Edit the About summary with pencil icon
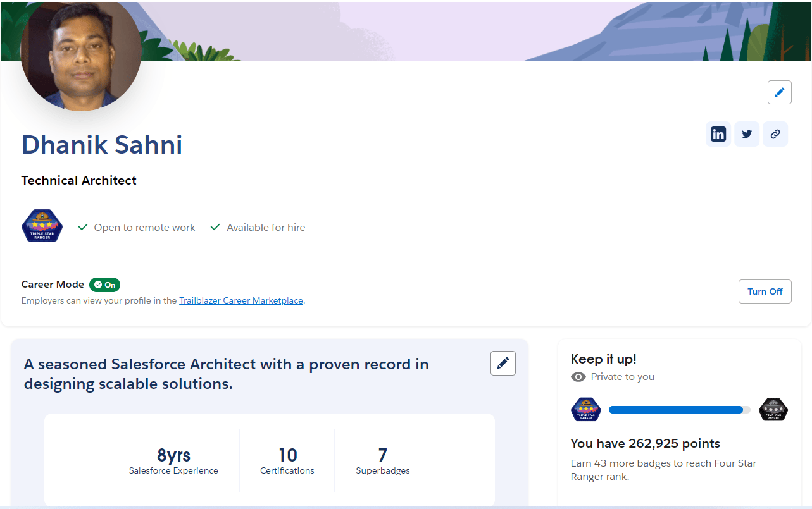The image size is (812, 509). tap(503, 363)
